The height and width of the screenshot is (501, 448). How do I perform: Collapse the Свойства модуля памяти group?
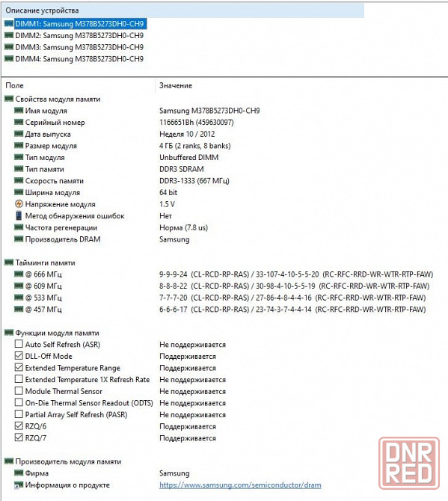click(52, 99)
